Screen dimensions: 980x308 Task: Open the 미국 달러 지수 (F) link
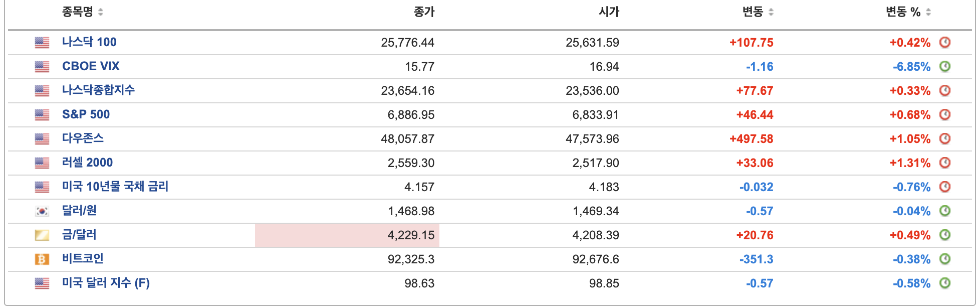click(x=106, y=283)
